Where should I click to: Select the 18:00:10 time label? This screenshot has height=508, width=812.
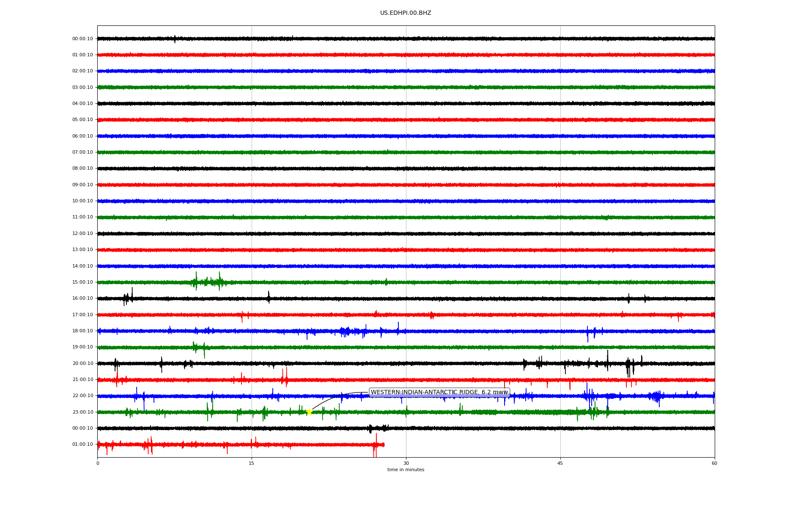pos(82,331)
